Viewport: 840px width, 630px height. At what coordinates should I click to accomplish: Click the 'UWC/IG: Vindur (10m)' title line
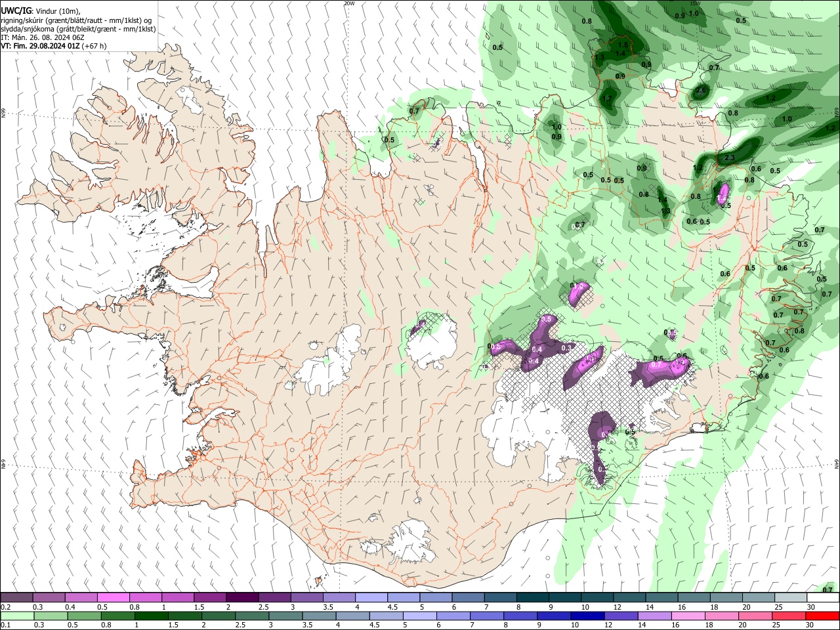(x=41, y=10)
